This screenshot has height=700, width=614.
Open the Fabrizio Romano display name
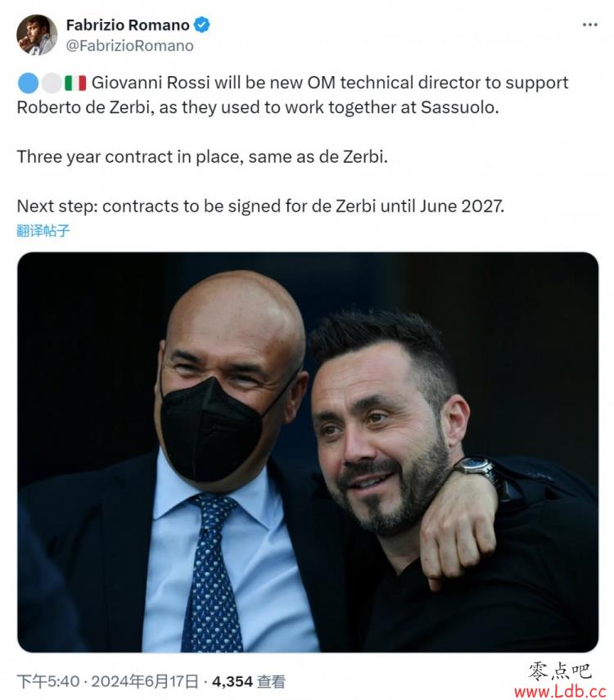pyautogui.click(x=128, y=25)
